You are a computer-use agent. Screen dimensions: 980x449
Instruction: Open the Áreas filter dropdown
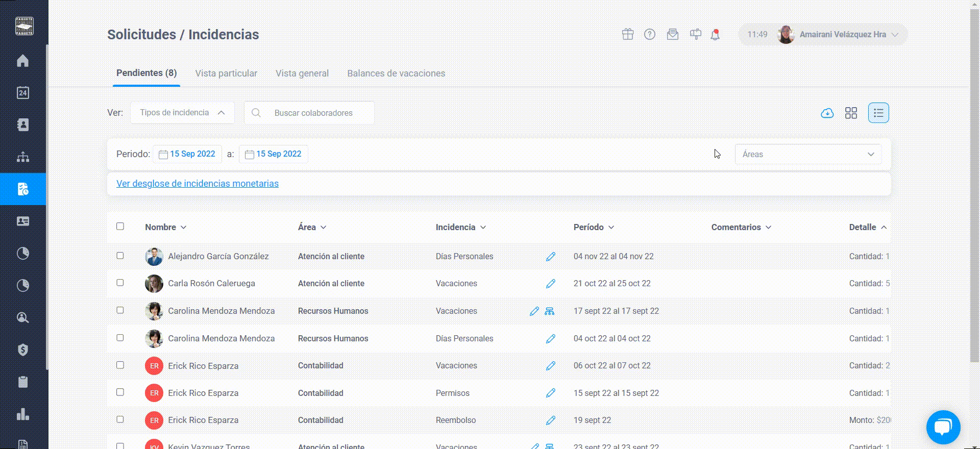click(x=808, y=154)
